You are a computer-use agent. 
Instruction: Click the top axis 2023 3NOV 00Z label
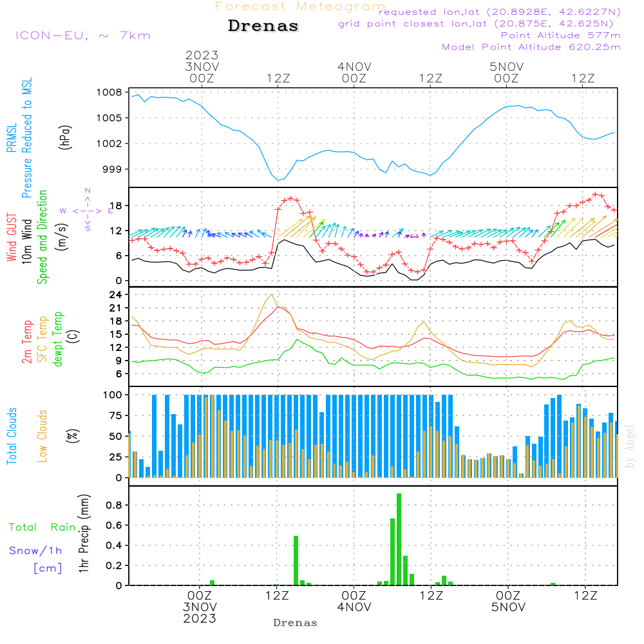point(202,66)
